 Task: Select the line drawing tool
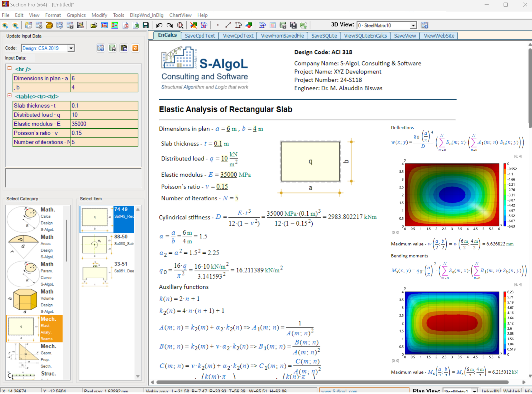tap(228, 25)
